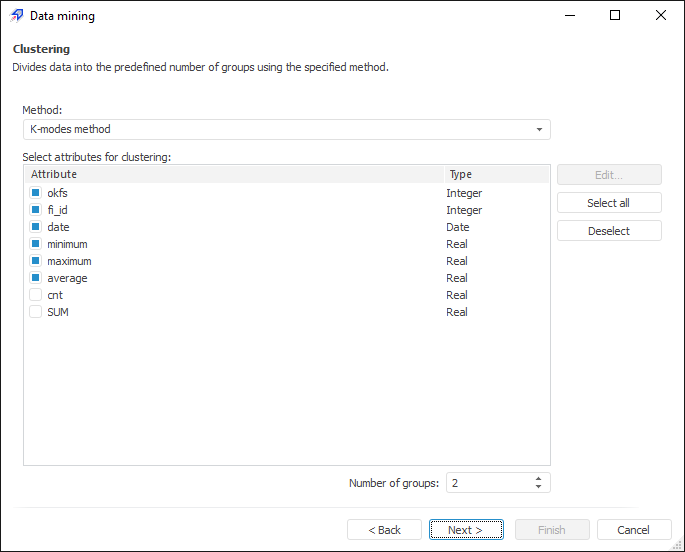Uncheck the okfs attribute checkbox

36,193
